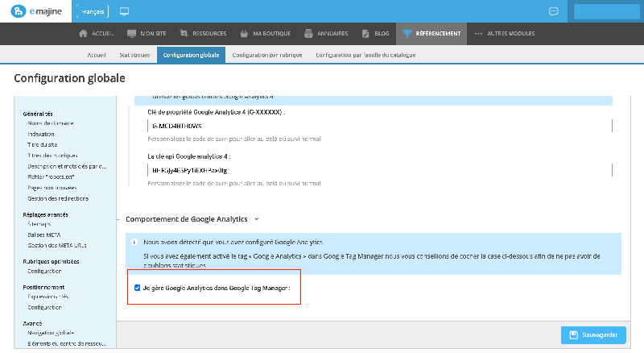Click the Google Analytics 4 property key field

(379, 126)
